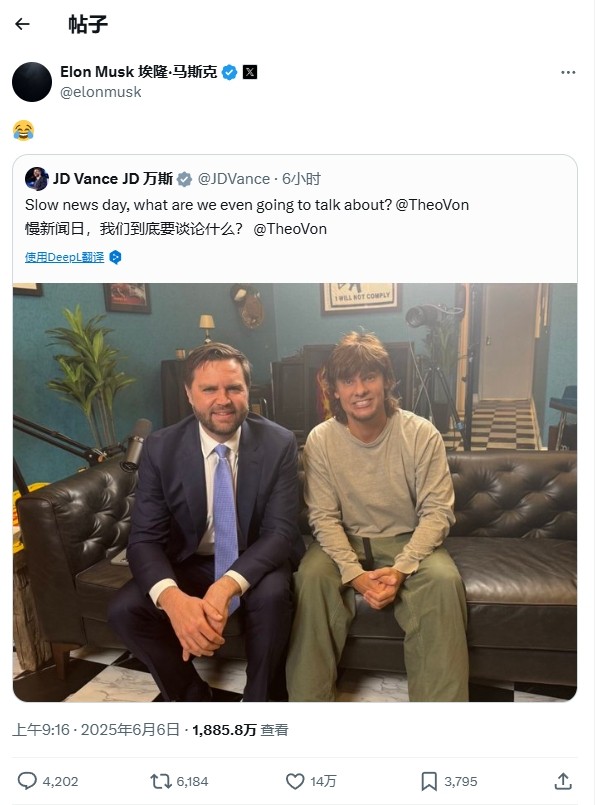Enlarge the quoted photo of two men
The width and height of the screenshot is (597, 805).
(x=295, y=492)
